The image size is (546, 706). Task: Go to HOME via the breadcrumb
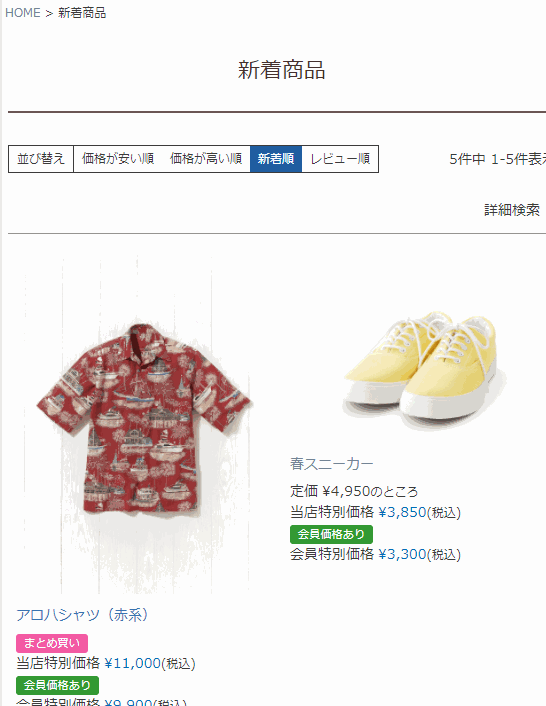(x=23, y=13)
